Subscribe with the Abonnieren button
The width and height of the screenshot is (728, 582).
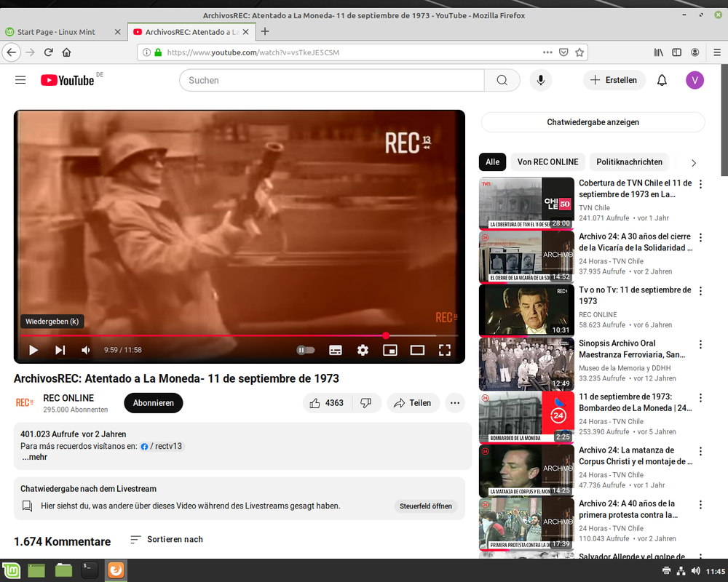pyautogui.click(x=153, y=403)
